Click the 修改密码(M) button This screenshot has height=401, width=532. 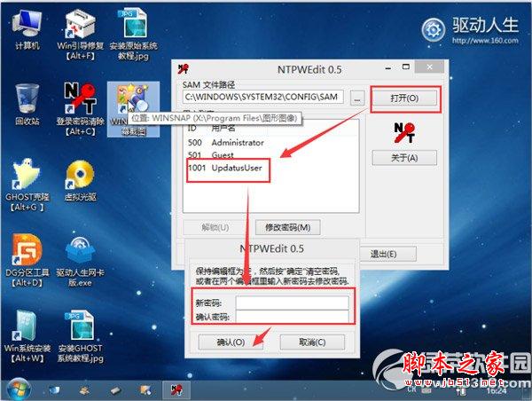[x=287, y=227]
